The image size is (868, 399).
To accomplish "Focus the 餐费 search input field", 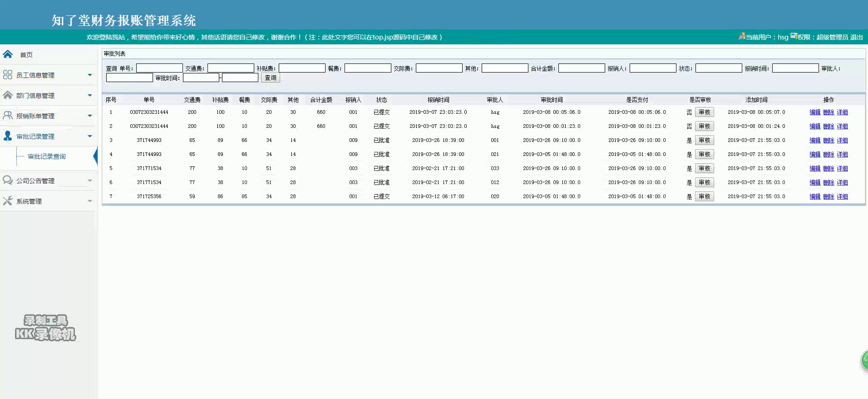I will pyautogui.click(x=368, y=68).
